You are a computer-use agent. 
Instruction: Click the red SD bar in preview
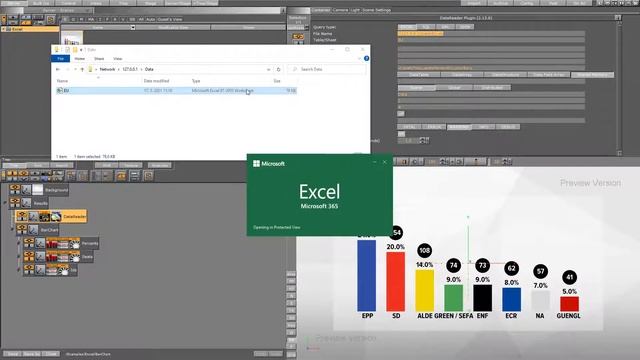[x=396, y=282]
